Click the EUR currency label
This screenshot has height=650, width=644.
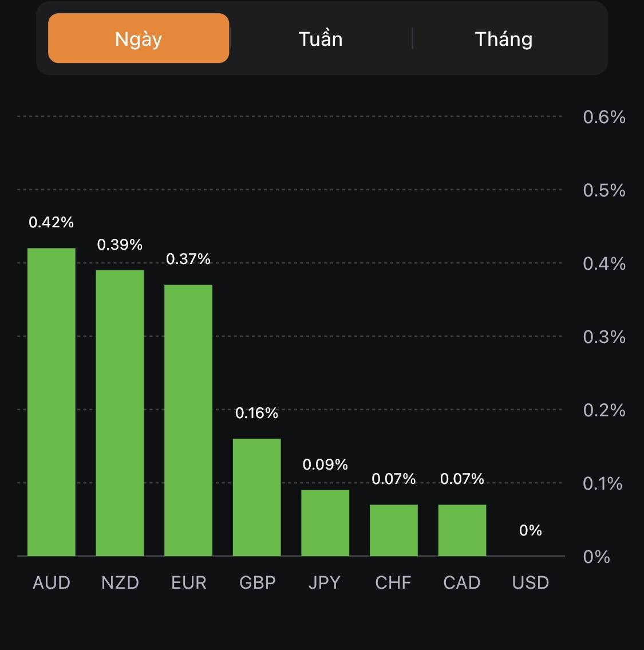tap(188, 582)
